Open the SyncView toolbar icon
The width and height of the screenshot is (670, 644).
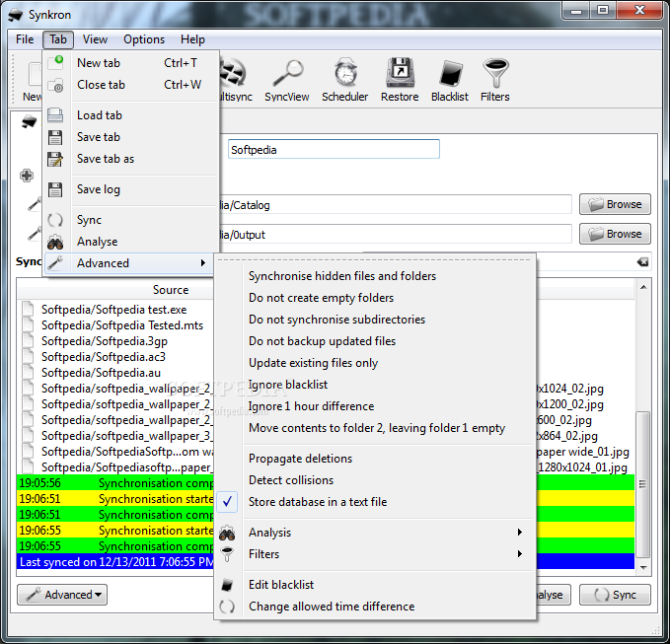click(x=287, y=73)
